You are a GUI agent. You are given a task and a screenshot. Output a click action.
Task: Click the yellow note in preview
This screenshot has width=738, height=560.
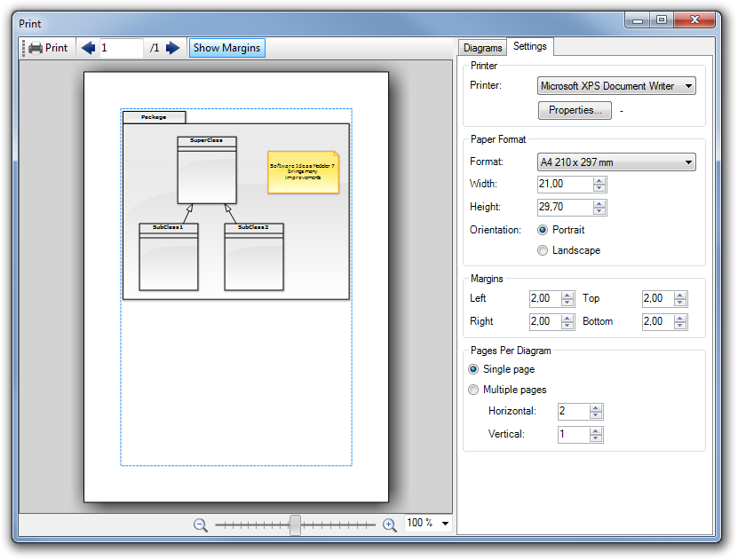[x=303, y=172]
